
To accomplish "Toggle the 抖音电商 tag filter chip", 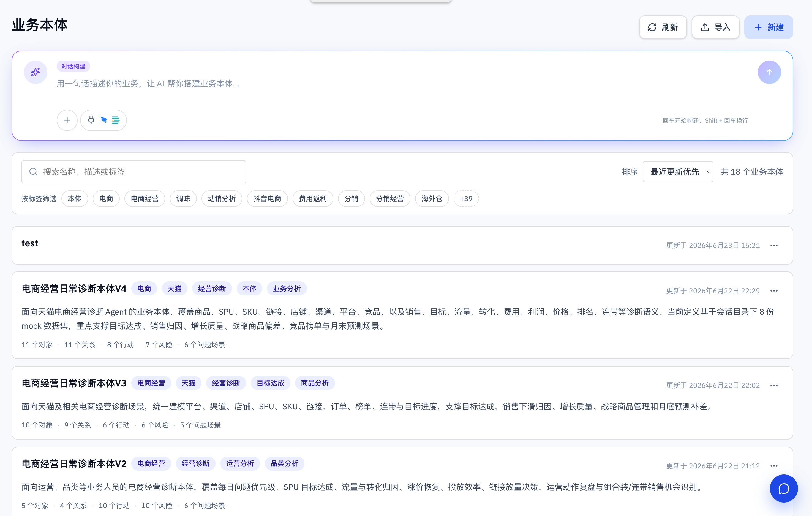I will pyautogui.click(x=267, y=199).
